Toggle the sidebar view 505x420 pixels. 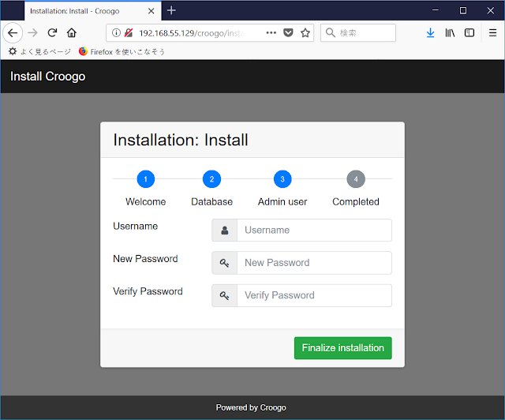pos(469,33)
